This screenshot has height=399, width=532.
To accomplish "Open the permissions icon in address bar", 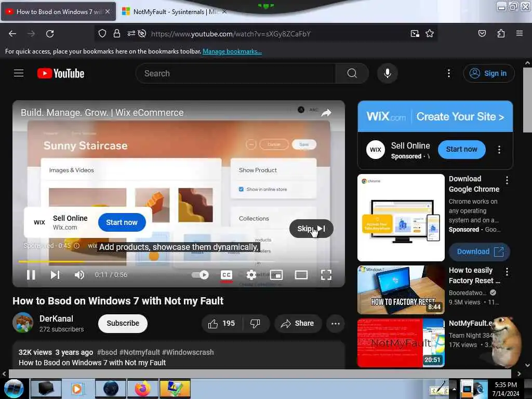I will (131, 33).
